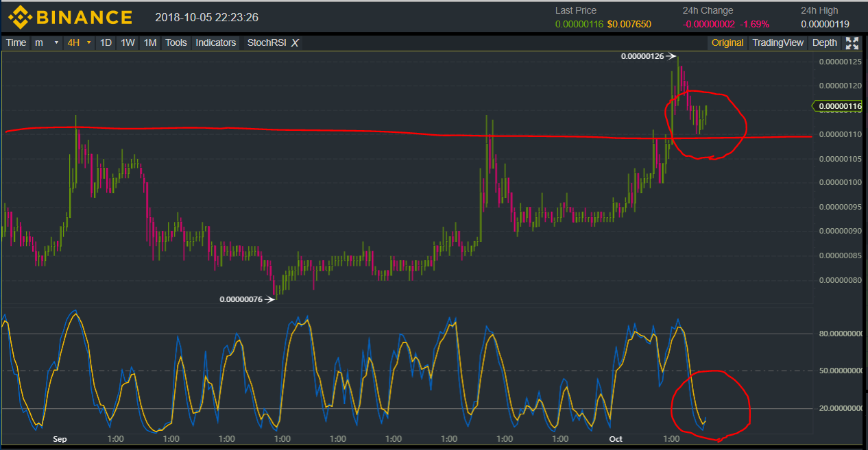This screenshot has height=450, width=868.
Task: Remove the StochRSI indicator with X
Action: (295, 42)
